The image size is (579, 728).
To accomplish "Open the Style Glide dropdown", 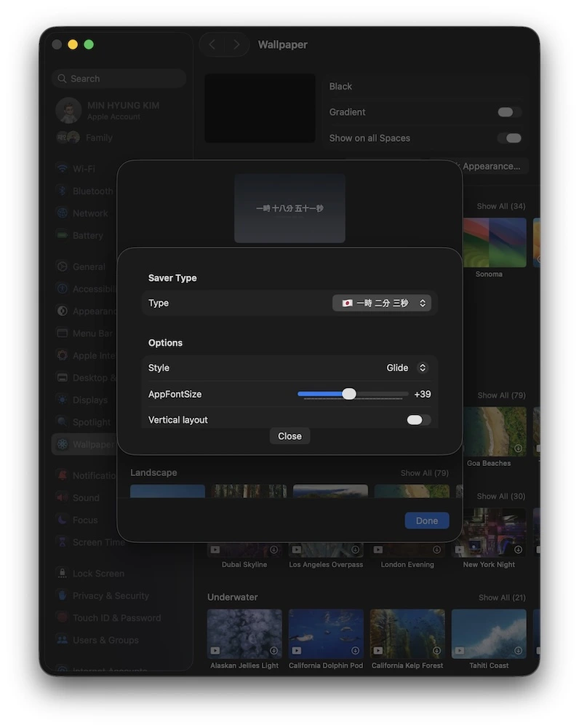I will coord(407,368).
